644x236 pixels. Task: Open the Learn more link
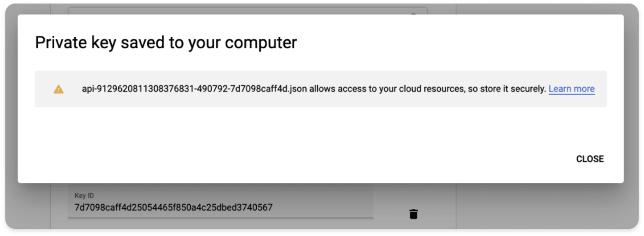coord(572,89)
